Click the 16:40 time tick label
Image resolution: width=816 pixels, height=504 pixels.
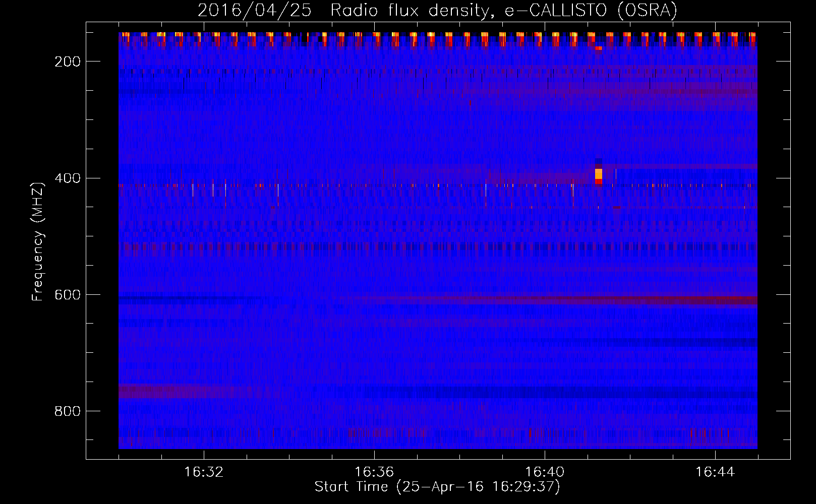click(545, 472)
